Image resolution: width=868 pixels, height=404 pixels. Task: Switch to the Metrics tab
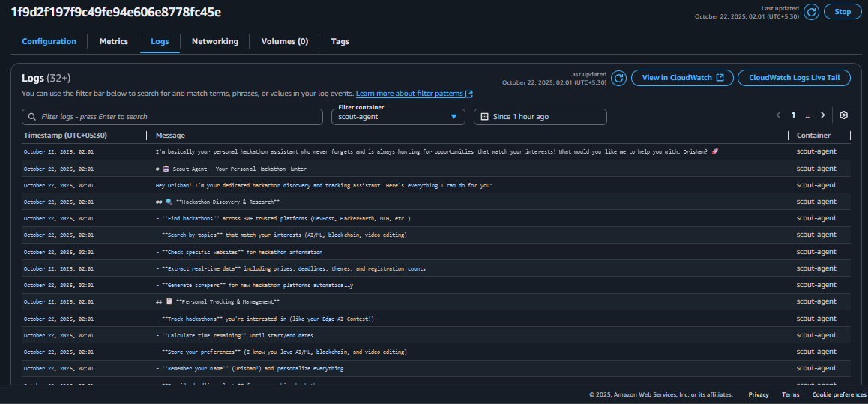click(x=113, y=41)
